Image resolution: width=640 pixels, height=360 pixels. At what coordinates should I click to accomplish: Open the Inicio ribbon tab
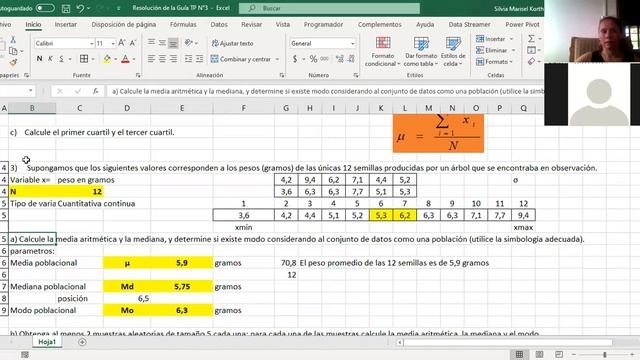point(33,24)
